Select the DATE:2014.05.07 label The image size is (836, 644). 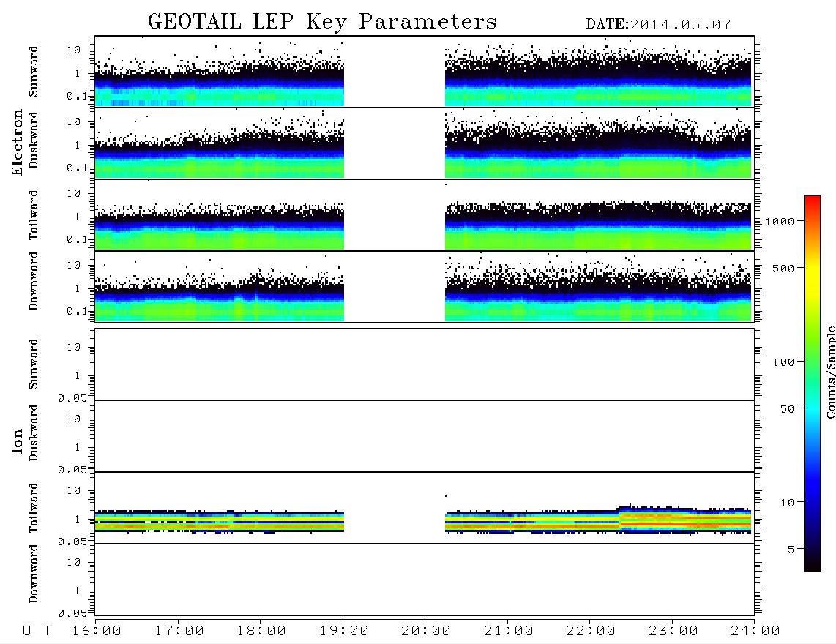pyautogui.click(x=658, y=25)
